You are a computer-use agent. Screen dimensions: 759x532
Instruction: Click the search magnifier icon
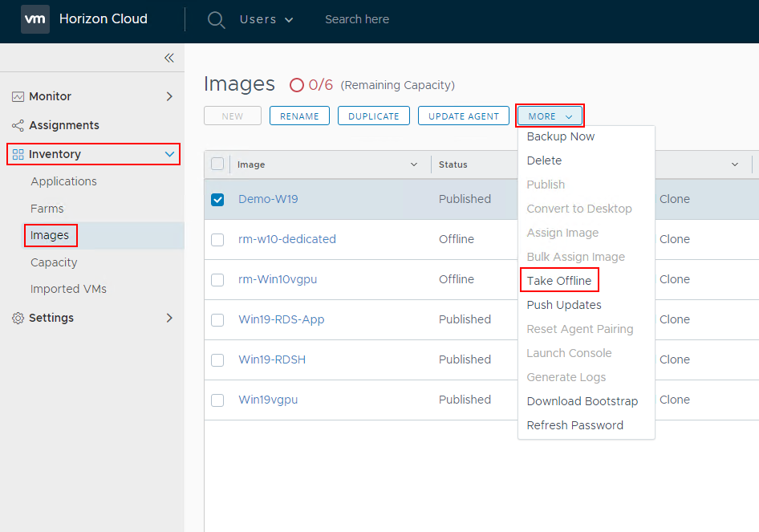click(216, 20)
